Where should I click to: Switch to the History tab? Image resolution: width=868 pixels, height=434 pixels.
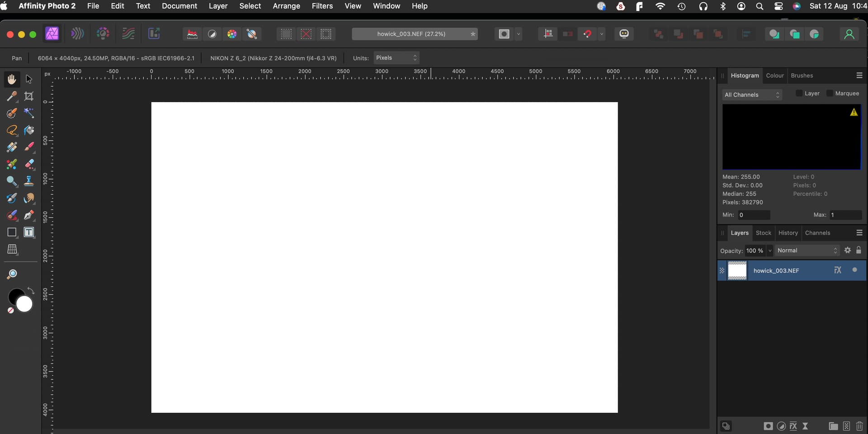(788, 233)
